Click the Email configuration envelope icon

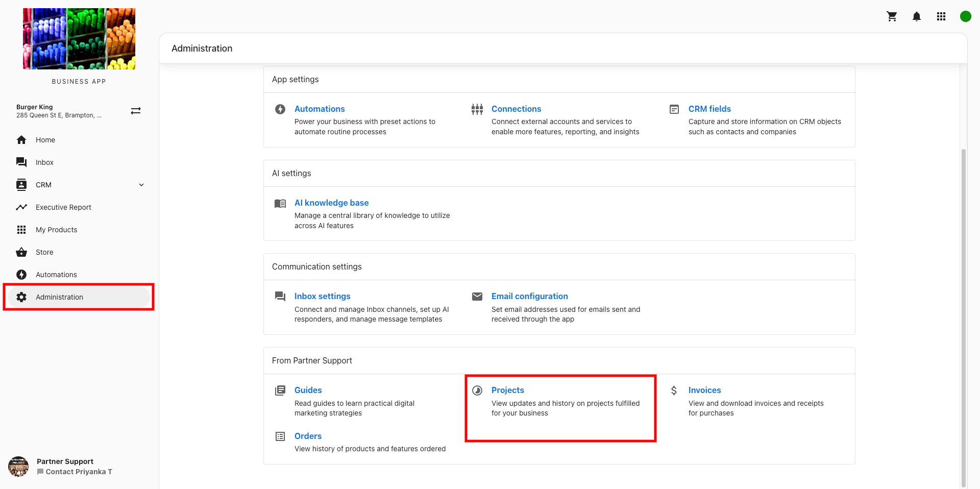[x=477, y=297]
